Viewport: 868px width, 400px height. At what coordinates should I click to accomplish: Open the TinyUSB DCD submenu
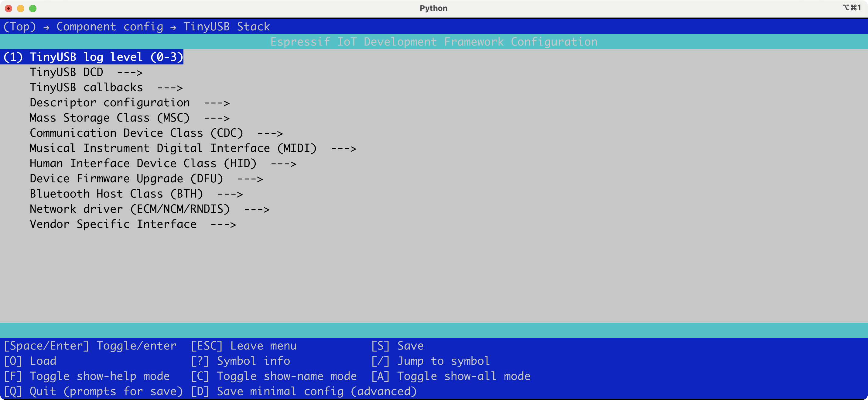[86, 72]
